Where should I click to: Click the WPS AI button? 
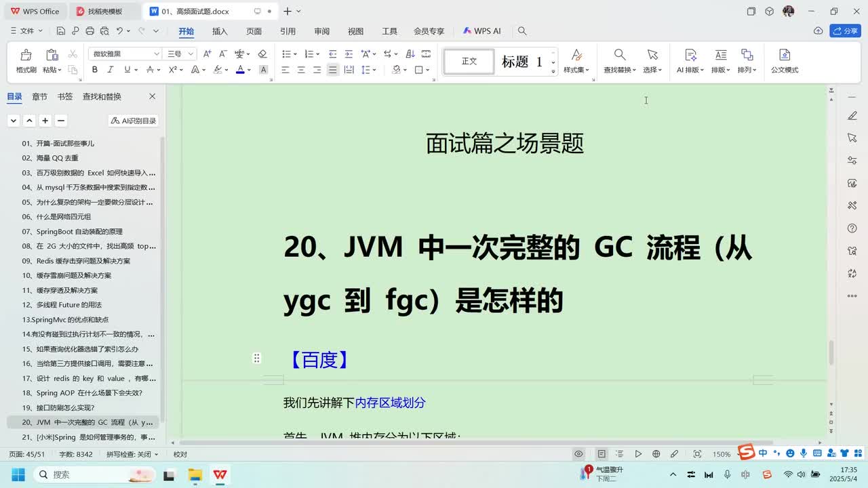[481, 31]
